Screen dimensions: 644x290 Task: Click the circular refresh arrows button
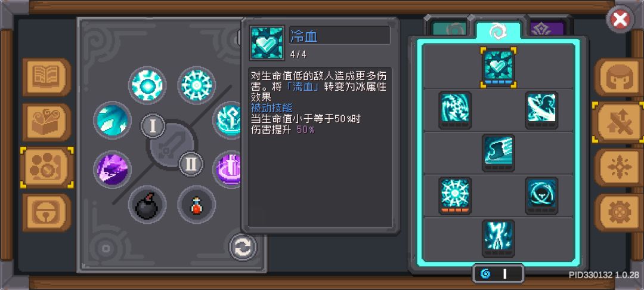(243, 248)
